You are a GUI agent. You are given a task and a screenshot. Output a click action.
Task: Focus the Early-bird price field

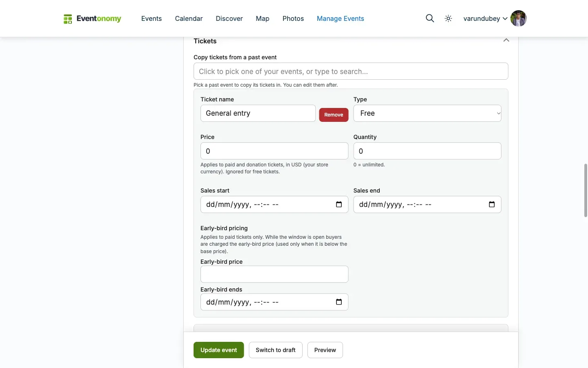coord(274,274)
